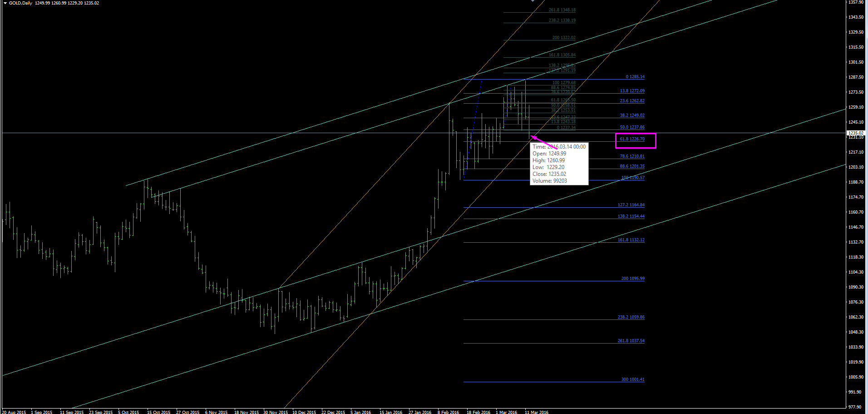Image resolution: width=868 pixels, height=414 pixels.
Task: Click the 15 Jan 2016 date label
Action: 391,412
